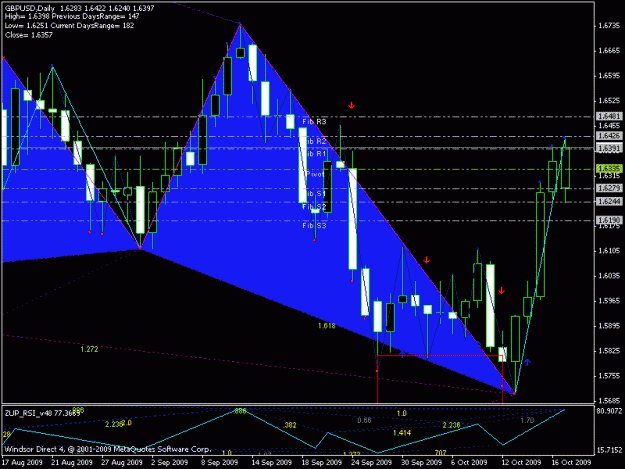
Task: Click the 1.618 ratio label on chart
Action: click(326, 326)
